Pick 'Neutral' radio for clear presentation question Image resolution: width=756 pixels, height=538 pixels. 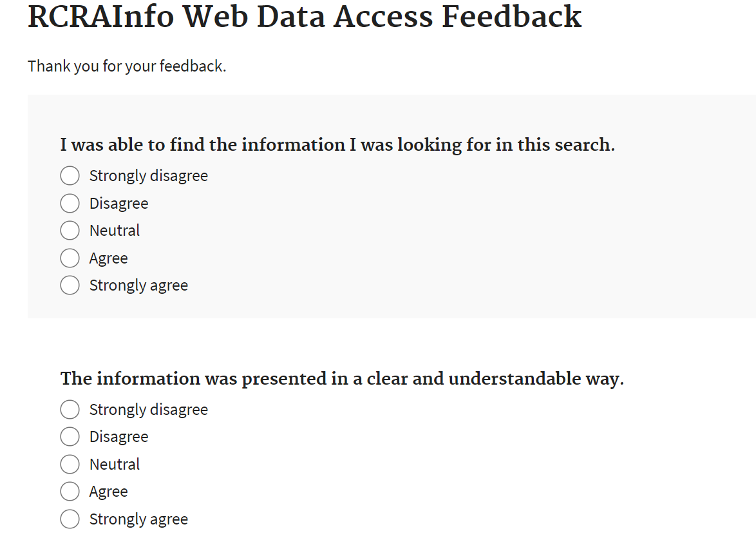(70, 464)
